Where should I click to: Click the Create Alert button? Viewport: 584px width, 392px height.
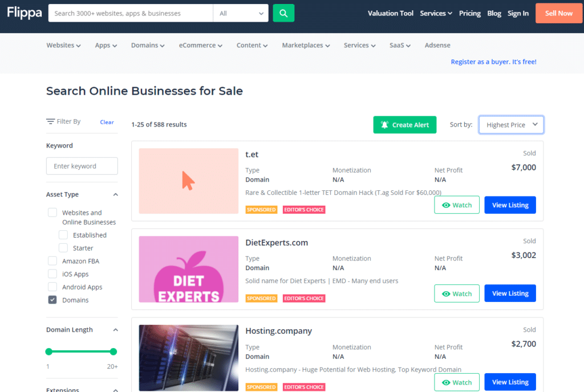[404, 125]
